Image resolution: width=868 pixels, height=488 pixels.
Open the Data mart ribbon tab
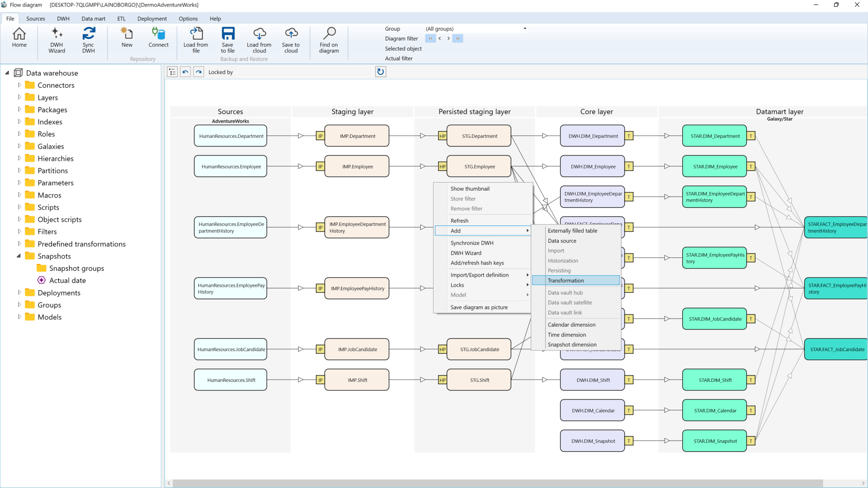point(93,19)
